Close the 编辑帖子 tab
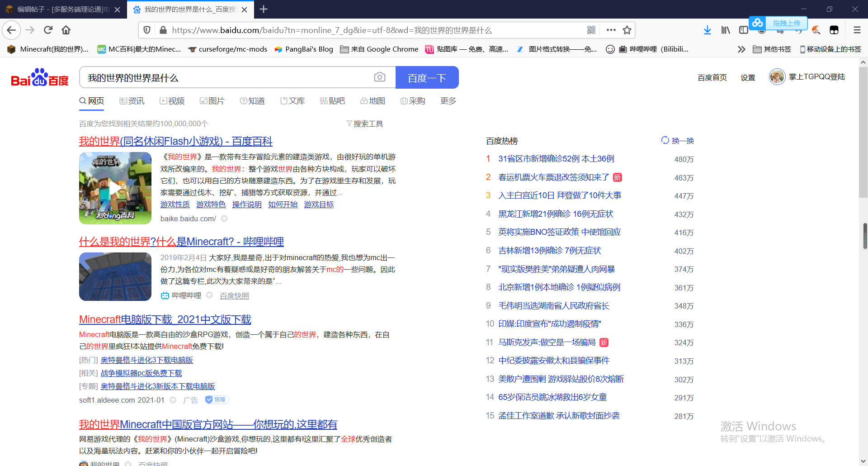Viewport: 868px width, 466px height. click(118, 10)
